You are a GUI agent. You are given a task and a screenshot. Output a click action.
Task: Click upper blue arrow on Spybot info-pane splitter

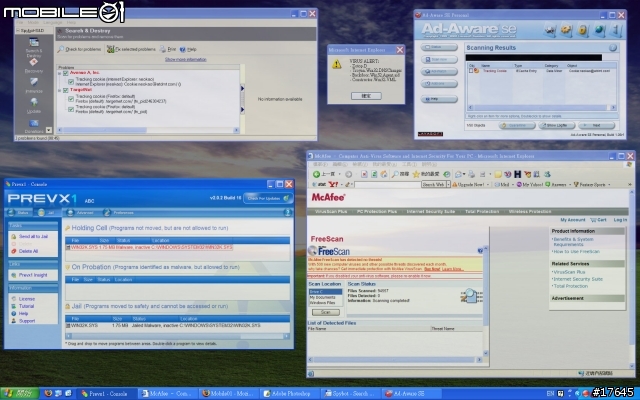click(x=242, y=88)
